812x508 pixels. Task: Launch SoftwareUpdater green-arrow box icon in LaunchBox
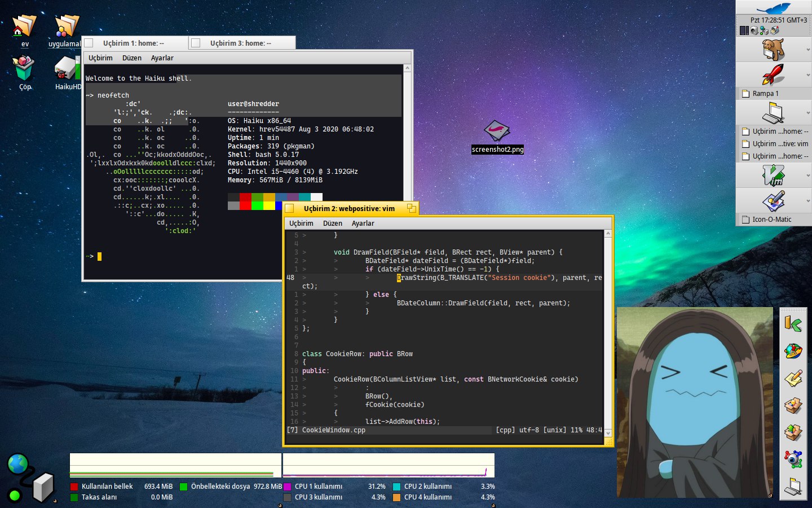coord(793,432)
